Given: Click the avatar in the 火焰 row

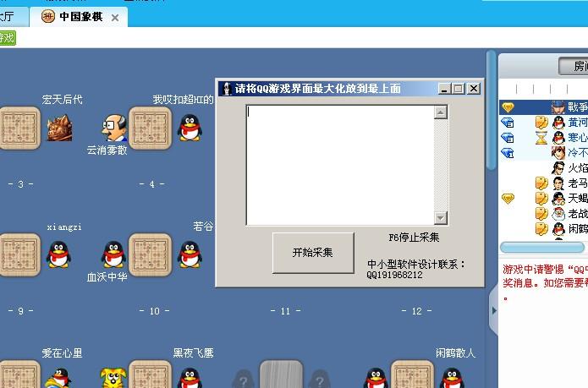Looking at the screenshot, I should [x=558, y=167].
